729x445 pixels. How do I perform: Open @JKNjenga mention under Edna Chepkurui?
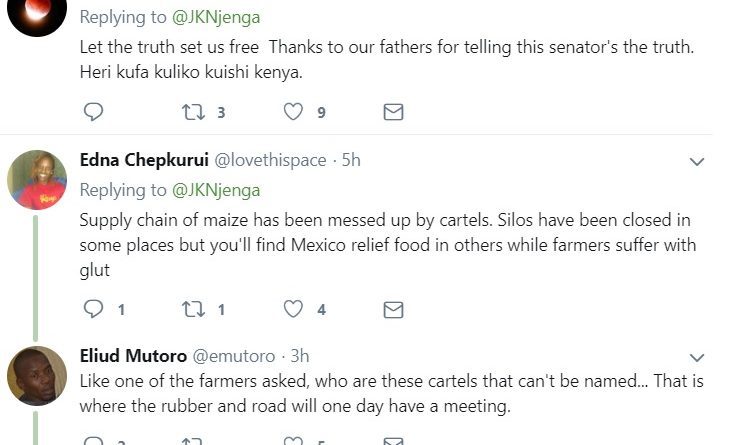[x=216, y=191]
